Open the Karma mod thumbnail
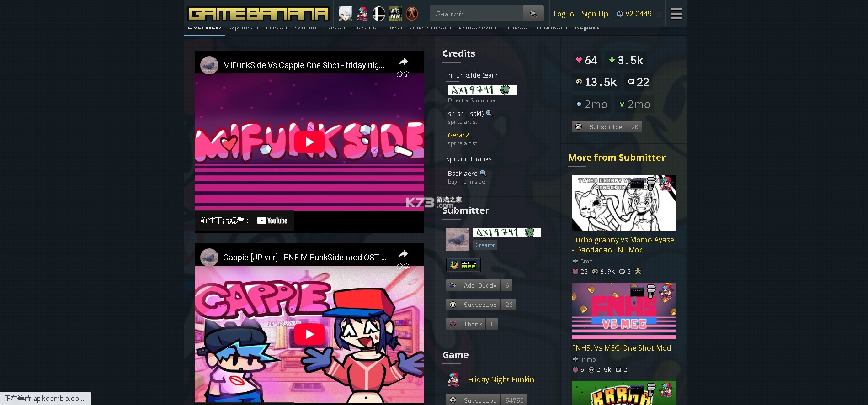This screenshot has height=405, width=868. pos(623,393)
